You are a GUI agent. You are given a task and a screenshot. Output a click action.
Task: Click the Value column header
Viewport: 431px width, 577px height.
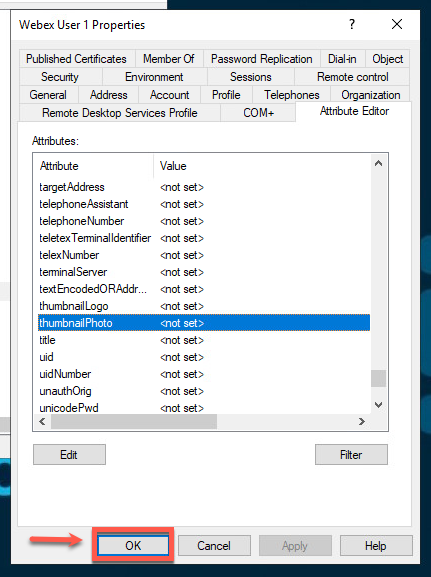[262, 166]
